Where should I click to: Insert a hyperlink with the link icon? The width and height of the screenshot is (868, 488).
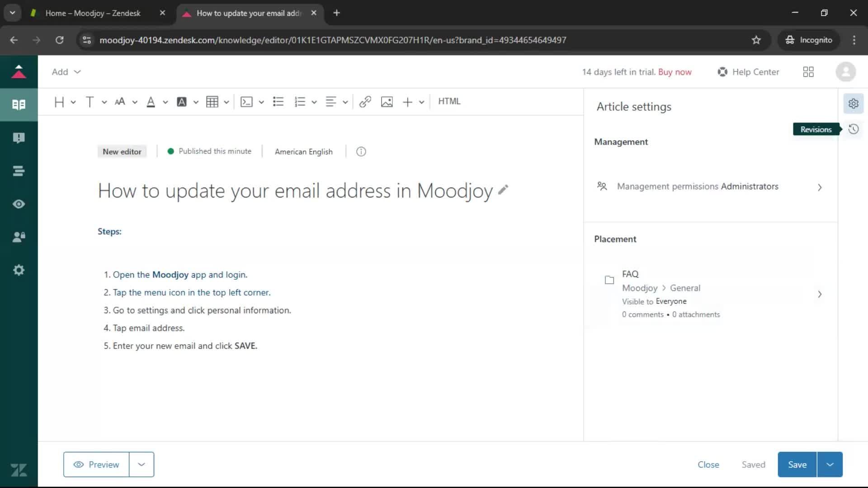tap(365, 102)
